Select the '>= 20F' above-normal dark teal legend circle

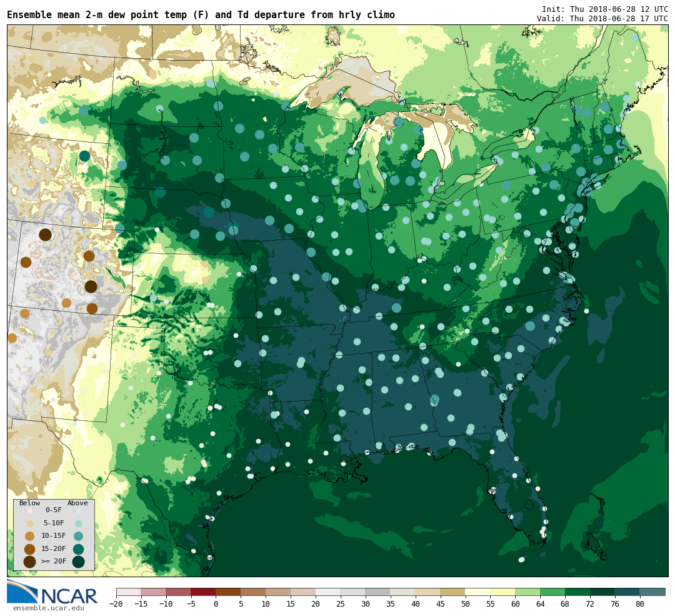(x=78, y=562)
